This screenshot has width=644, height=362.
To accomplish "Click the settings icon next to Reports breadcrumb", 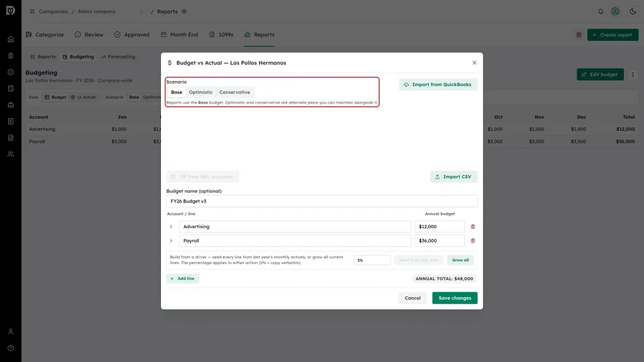I will point(184,11).
